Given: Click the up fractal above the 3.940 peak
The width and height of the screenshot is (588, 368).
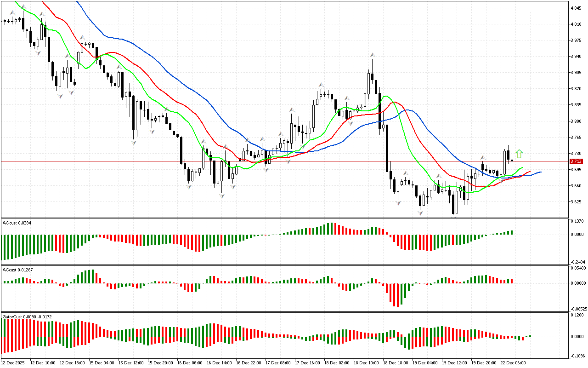Looking at the screenshot, I should tap(373, 55).
